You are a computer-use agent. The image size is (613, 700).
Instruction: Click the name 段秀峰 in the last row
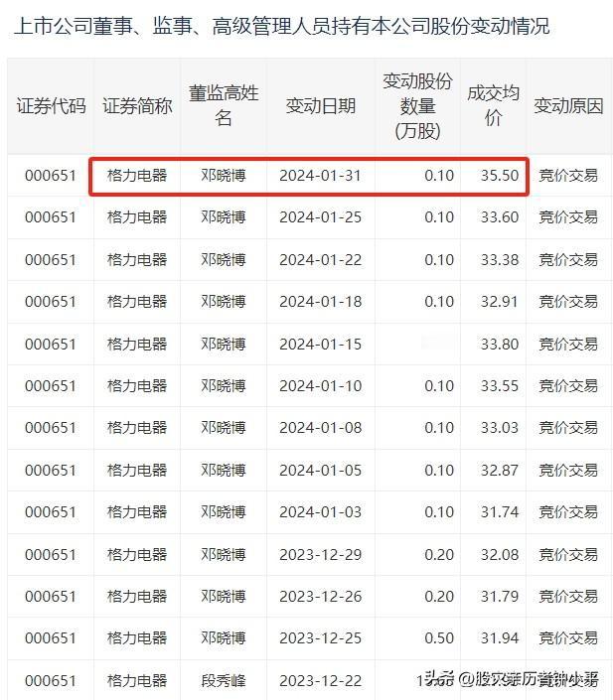[x=224, y=681]
